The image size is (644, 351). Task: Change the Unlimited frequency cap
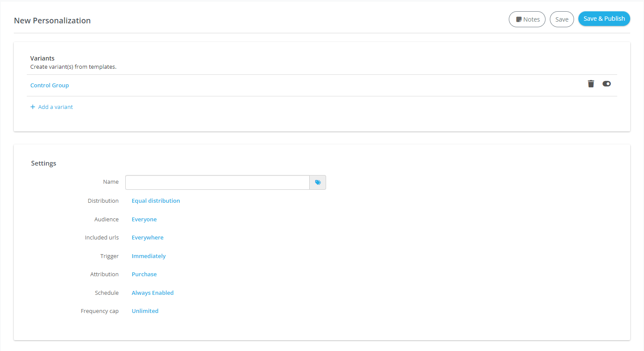145,311
